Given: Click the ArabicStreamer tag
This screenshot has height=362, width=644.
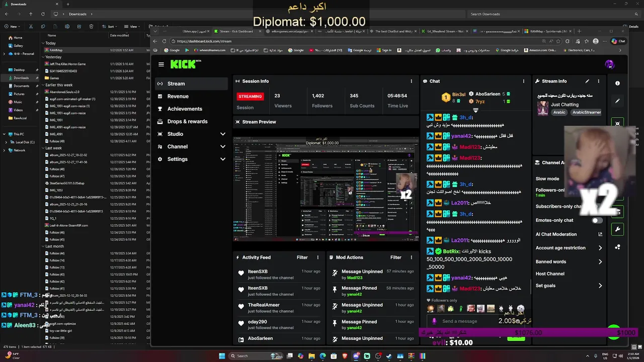Looking at the screenshot, I should tap(587, 113).
